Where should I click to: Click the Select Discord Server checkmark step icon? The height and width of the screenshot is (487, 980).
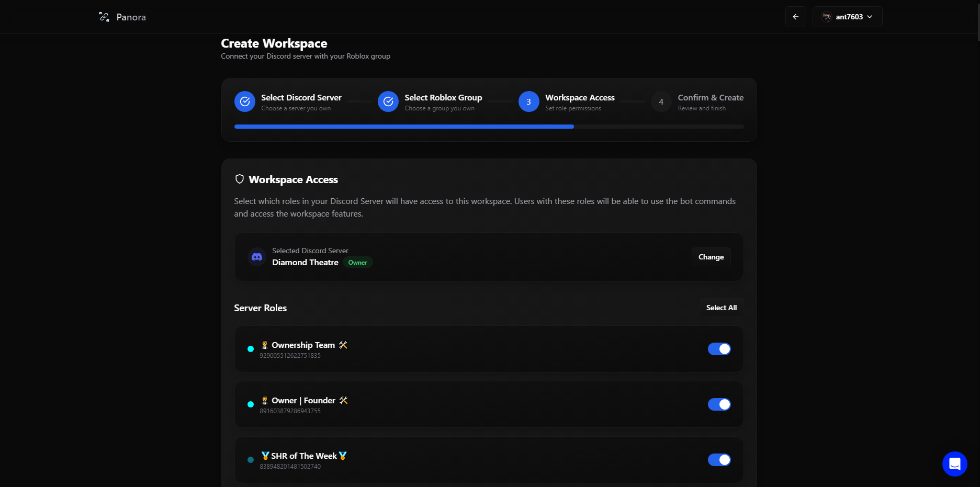244,101
